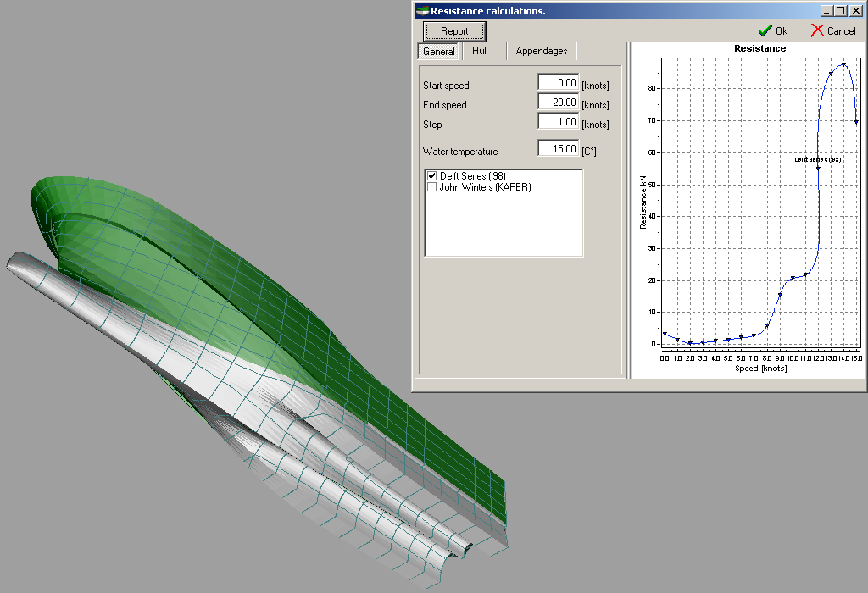Screen dimensions: 868x593
Task: Click the 'End speed' label
Action: click(444, 105)
